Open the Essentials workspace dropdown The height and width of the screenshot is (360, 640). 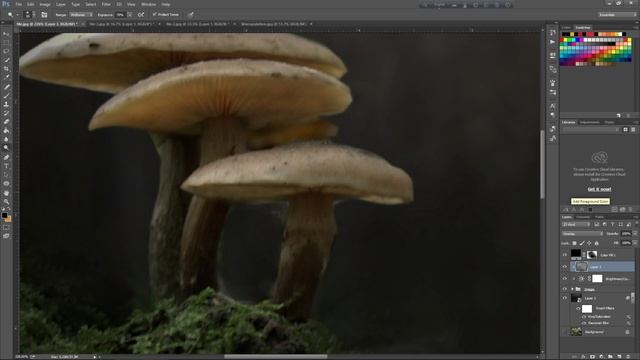click(617, 15)
